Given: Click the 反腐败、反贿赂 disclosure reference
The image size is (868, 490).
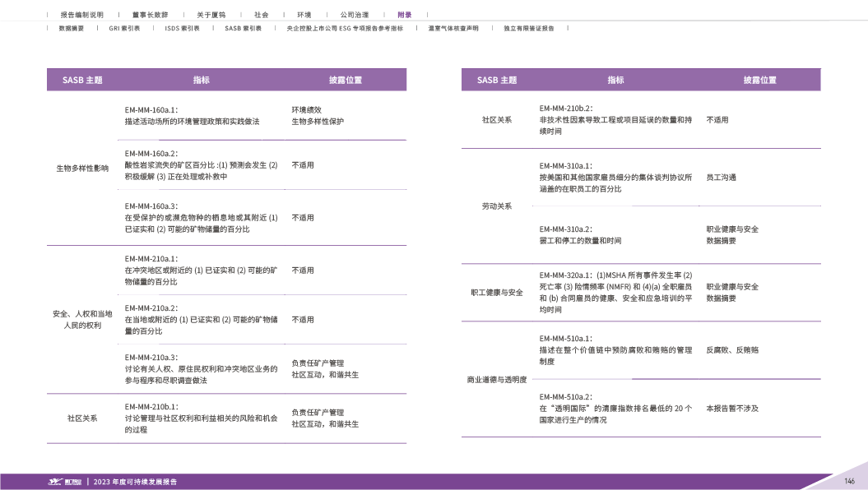Looking at the screenshot, I should tap(731, 349).
